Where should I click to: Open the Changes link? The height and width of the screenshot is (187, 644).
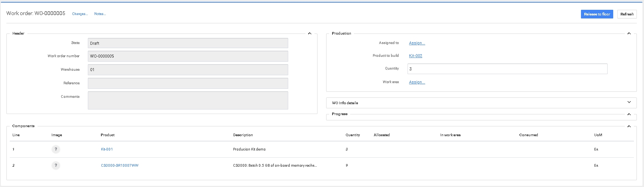point(80,14)
